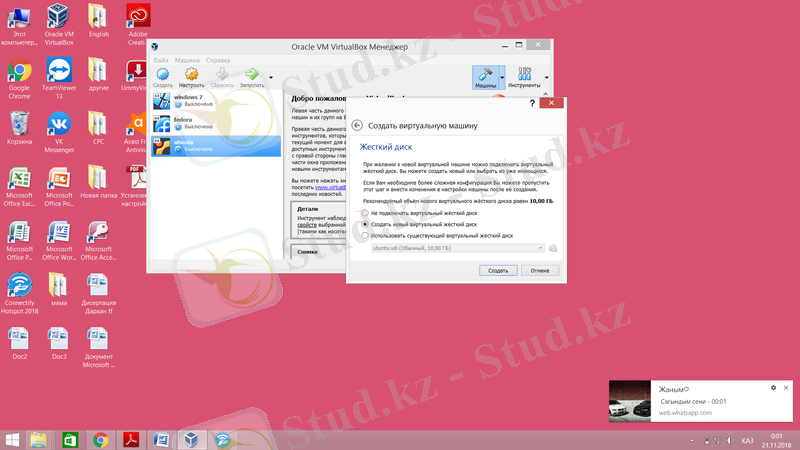Click the Отмена button in wizard
The image size is (800, 450).
click(540, 270)
